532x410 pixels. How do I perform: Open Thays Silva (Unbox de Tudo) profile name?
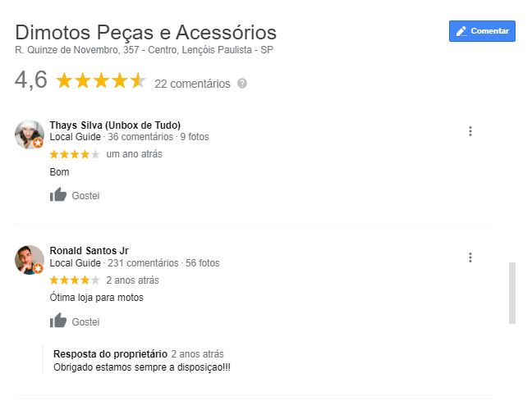[115, 125]
